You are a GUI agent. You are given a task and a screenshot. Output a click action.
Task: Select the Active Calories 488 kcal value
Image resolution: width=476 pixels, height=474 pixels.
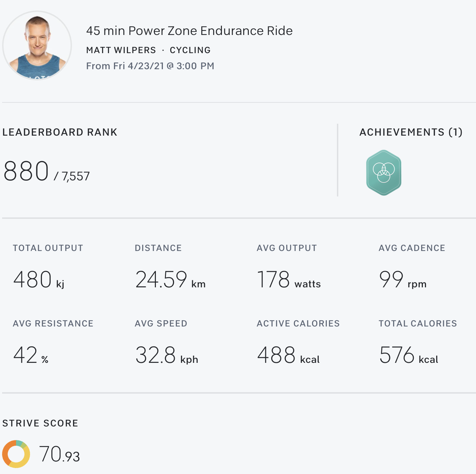(288, 355)
